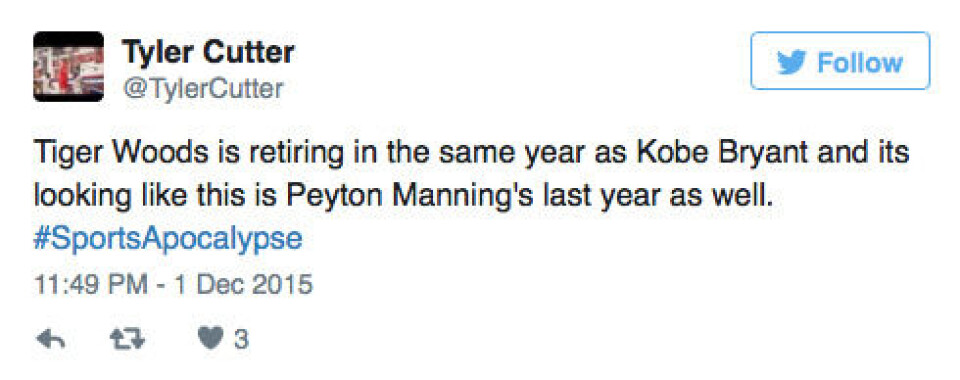Like the tweet with the heart icon
This screenshot has height=380, width=960.
coord(212,338)
